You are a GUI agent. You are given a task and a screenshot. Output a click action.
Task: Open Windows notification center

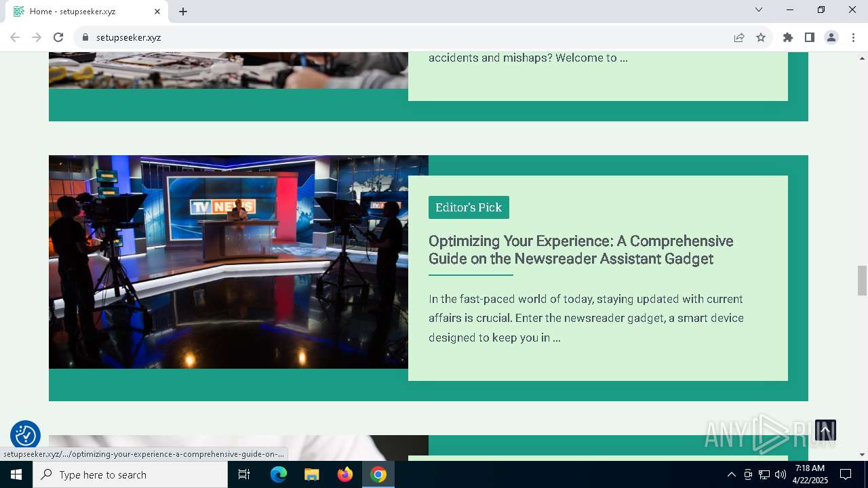(x=846, y=474)
